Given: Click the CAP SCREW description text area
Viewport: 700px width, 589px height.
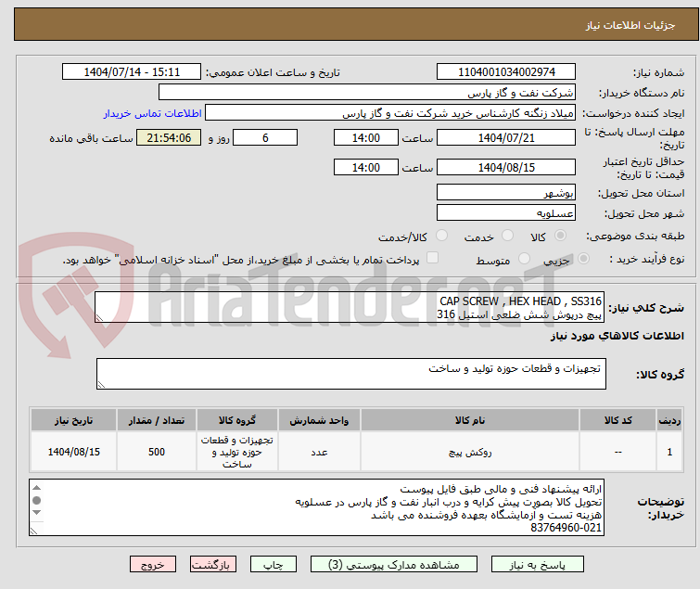Looking at the screenshot, I should coord(350,307).
